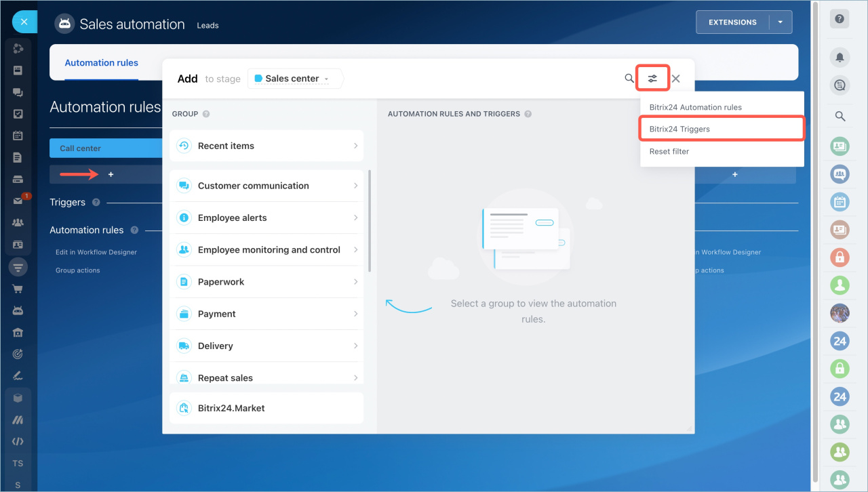Open the red lock avatar in right panel
Viewport: 868px width, 492px height.
[840, 258]
